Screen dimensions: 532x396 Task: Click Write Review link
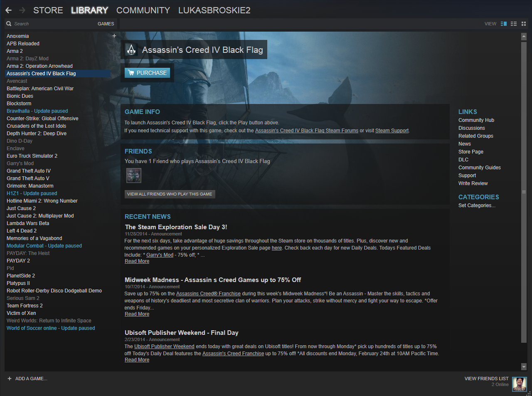(473, 183)
